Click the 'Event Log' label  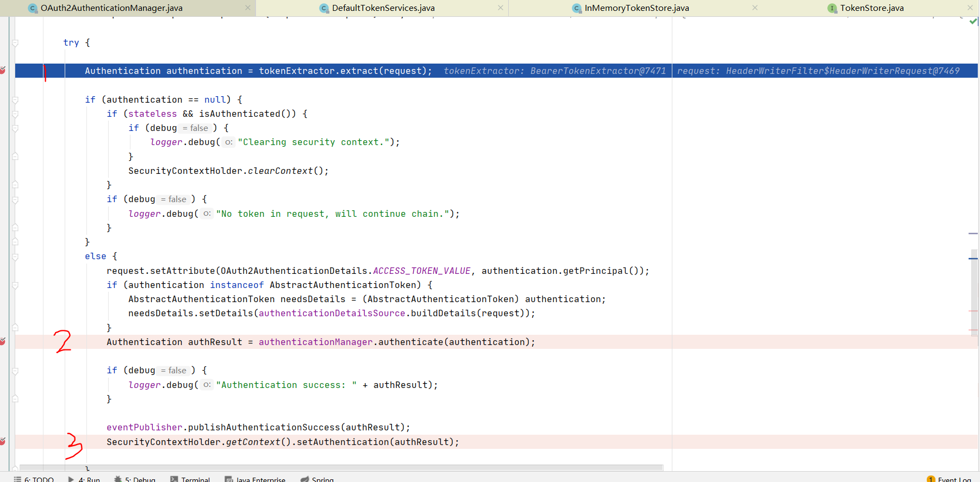tap(954, 479)
